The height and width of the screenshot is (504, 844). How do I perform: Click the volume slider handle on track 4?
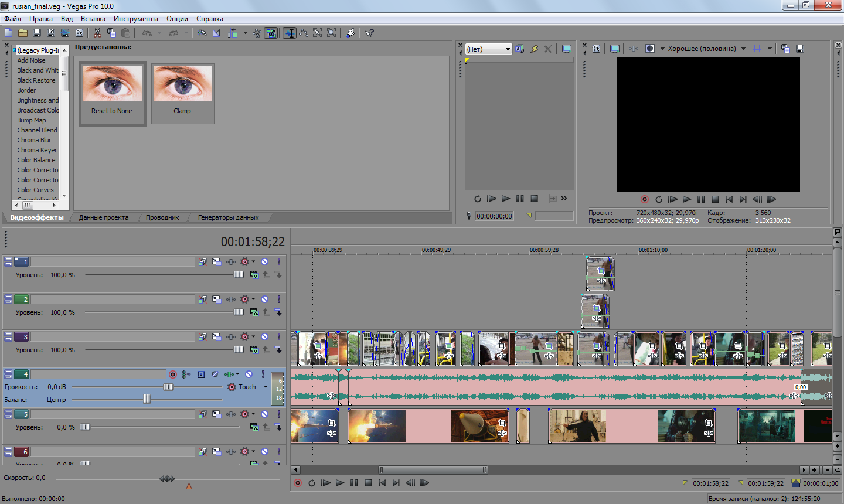coord(168,387)
